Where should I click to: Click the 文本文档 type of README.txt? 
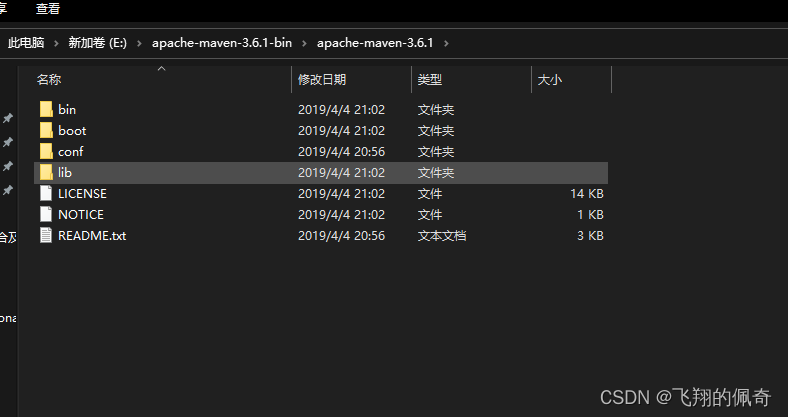(x=442, y=236)
